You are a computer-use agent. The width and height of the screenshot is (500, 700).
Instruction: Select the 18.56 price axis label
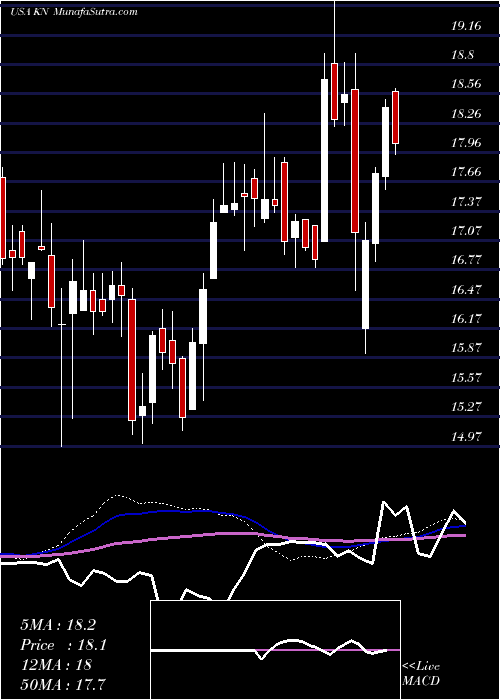click(466, 83)
